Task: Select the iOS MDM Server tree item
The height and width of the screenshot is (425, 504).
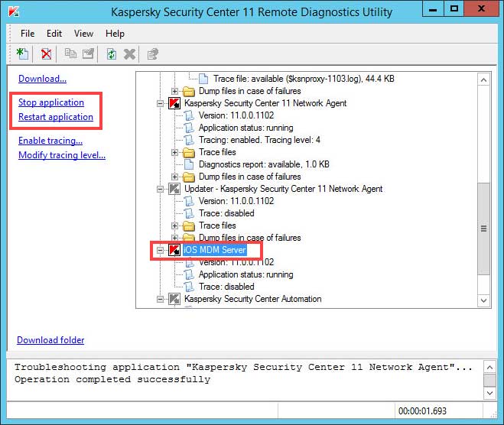Action: pos(215,250)
